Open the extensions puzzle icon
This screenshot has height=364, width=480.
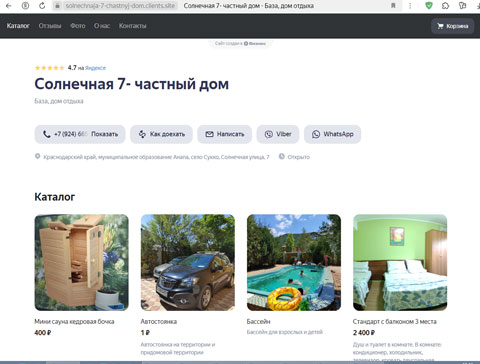pyautogui.click(x=445, y=6)
